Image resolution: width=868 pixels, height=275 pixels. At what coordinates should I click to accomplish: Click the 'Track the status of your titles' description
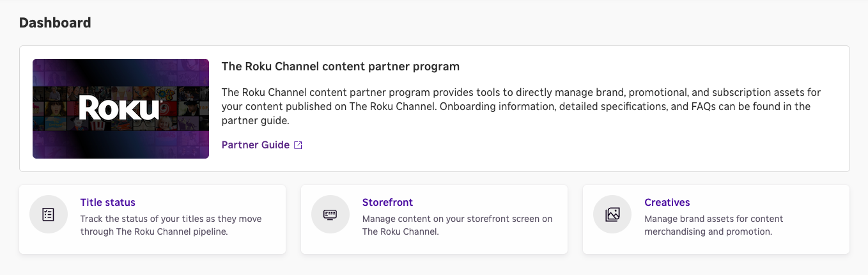171,225
